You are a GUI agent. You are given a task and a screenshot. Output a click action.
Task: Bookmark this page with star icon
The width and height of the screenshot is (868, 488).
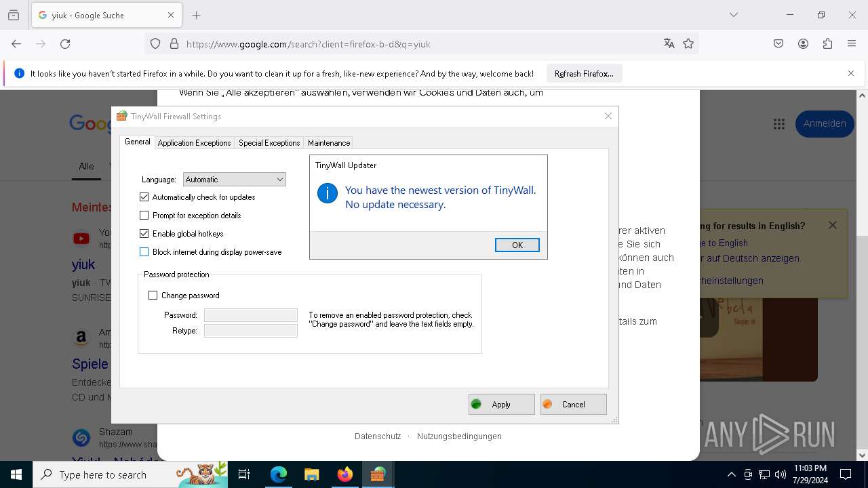688,43
